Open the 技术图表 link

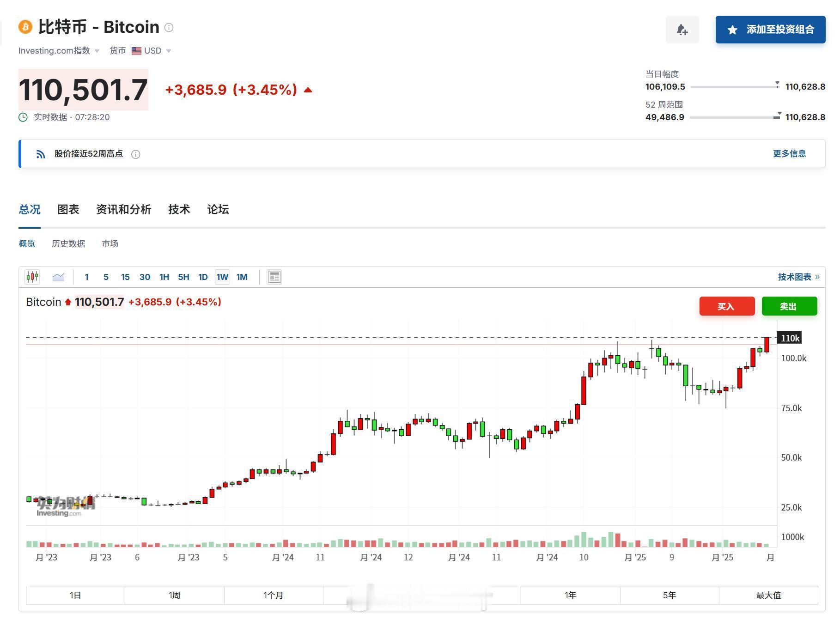799,277
